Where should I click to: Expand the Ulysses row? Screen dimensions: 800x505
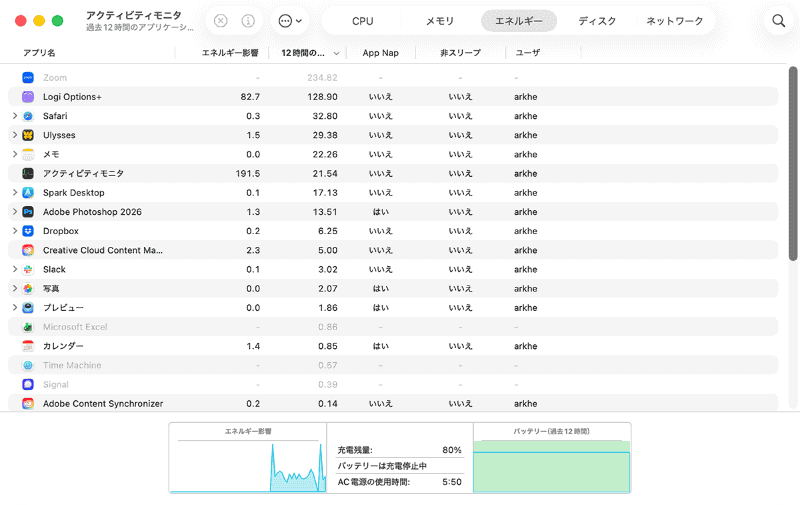click(15, 135)
